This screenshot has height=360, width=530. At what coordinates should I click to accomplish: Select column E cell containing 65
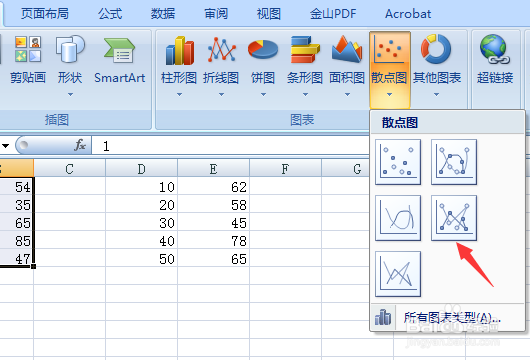tap(214, 259)
